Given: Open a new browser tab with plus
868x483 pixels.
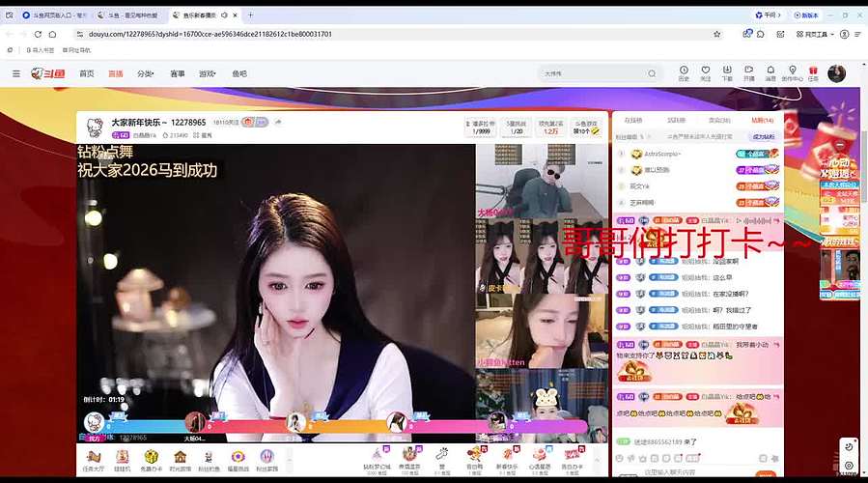Looking at the screenshot, I should [250, 14].
